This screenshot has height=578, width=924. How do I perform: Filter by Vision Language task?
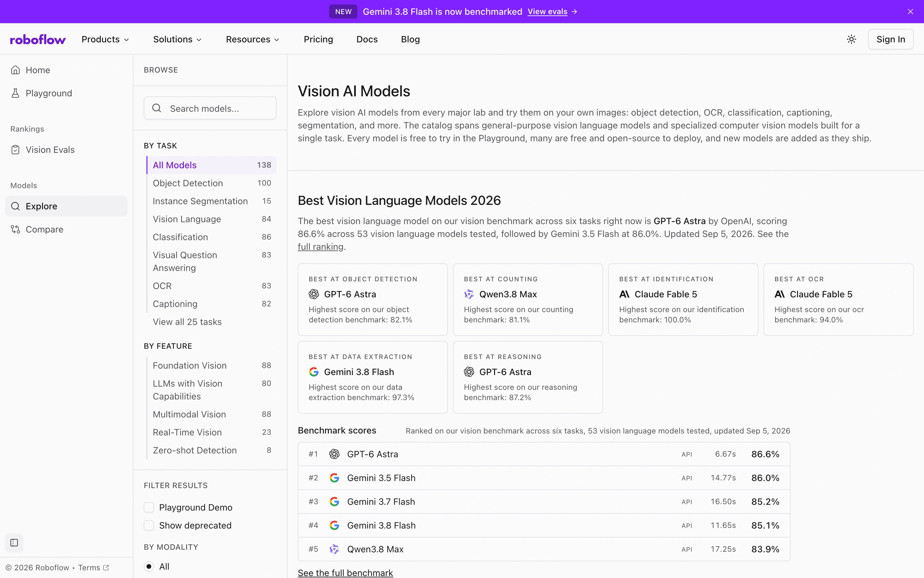tap(211, 219)
